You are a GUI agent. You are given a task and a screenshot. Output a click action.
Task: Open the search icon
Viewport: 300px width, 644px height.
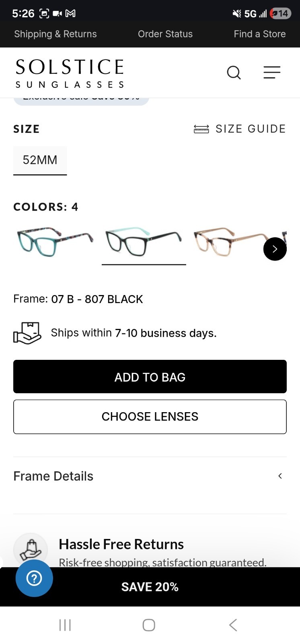point(234,72)
